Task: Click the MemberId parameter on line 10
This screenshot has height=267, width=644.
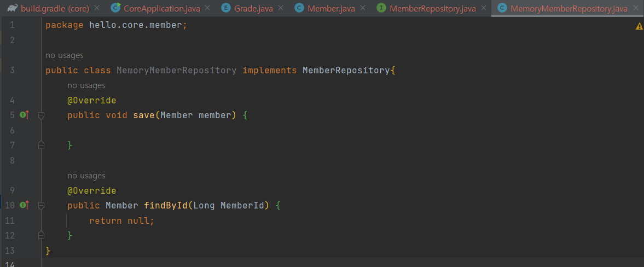Action: [242, 205]
